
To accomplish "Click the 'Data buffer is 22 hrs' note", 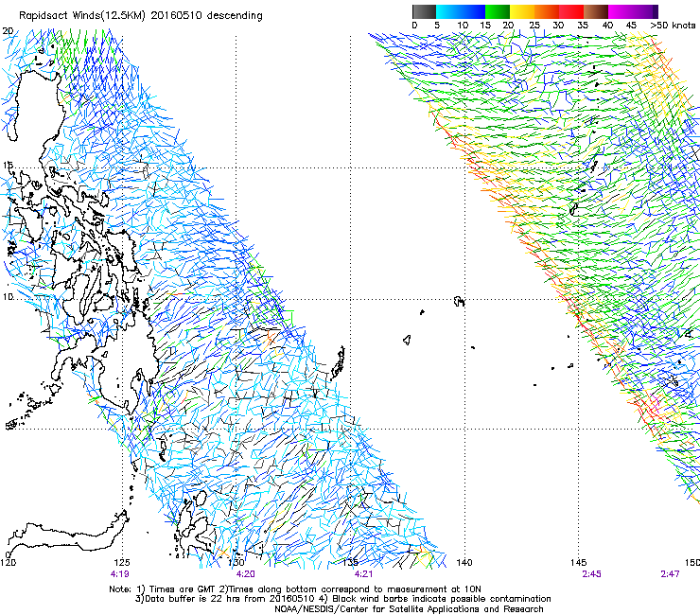I will point(343,599).
